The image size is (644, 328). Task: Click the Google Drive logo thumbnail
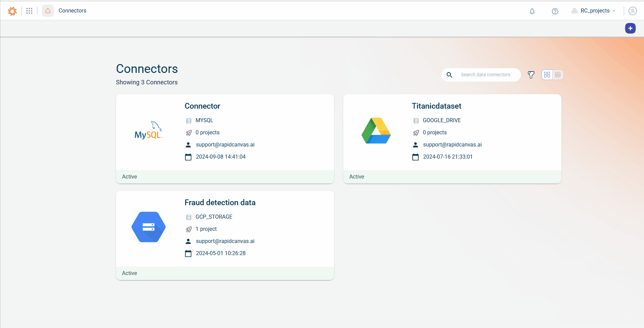(376, 131)
